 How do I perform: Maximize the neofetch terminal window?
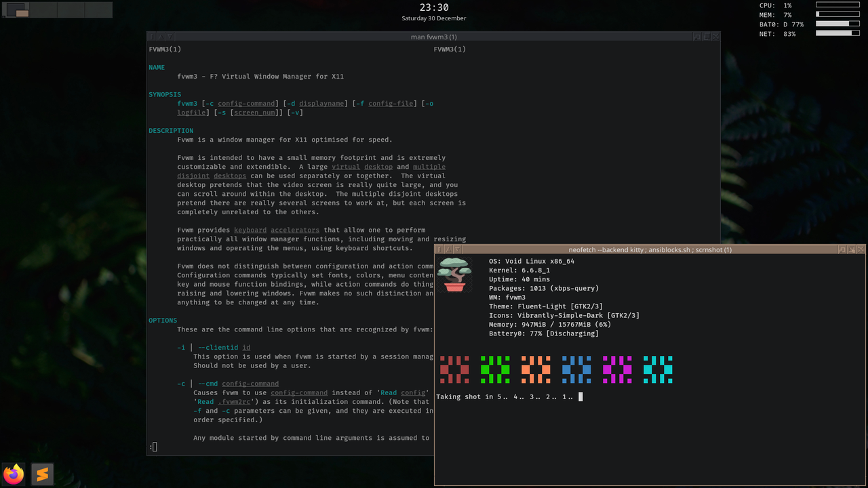click(x=851, y=249)
